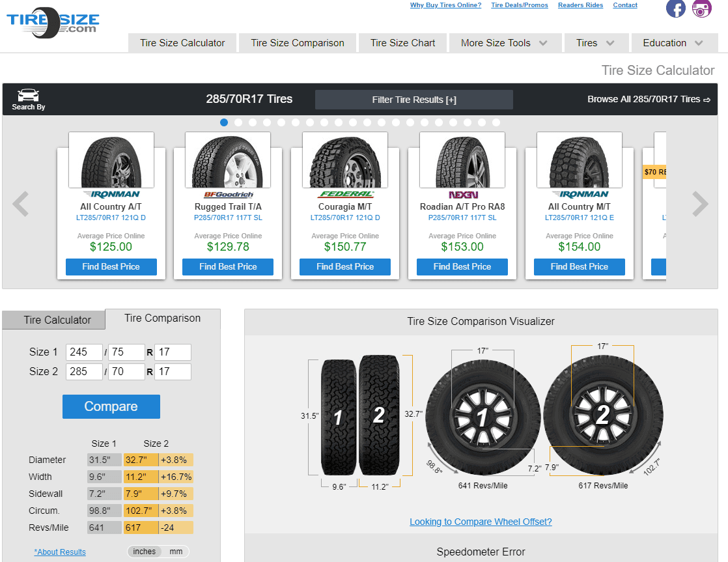This screenshot has width=728, height=562.
Task: Expand the Tires dropdown menu
Action: click(x=596, y=43)
